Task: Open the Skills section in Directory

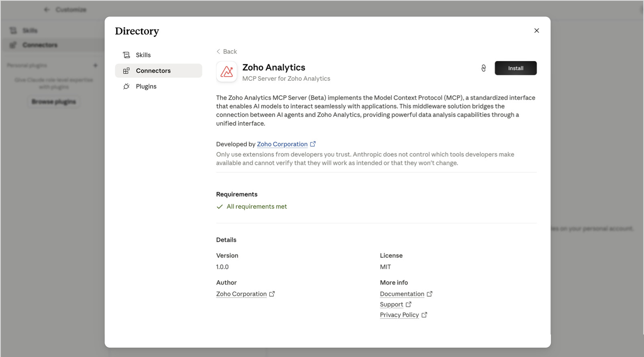Action: [159, 55]
